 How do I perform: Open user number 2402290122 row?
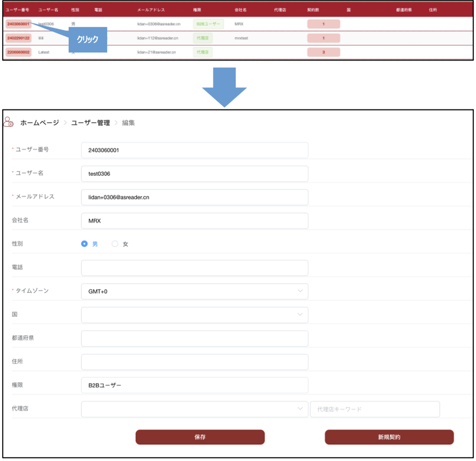18,38
